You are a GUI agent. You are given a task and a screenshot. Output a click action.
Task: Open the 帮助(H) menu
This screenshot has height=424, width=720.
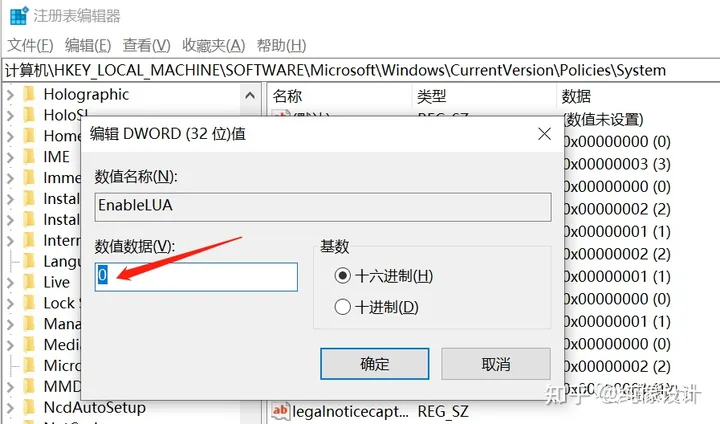pyautogui.click(x=281, y=45)
